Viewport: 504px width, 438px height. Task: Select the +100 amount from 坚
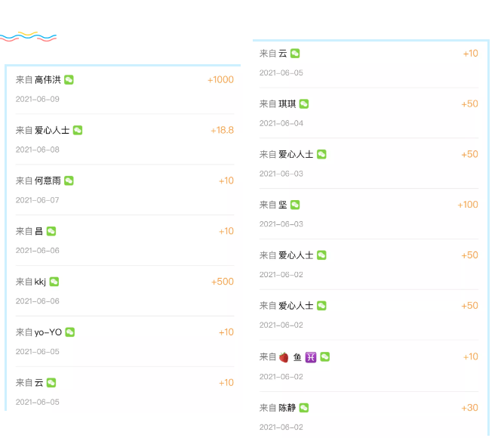point(468,205)
